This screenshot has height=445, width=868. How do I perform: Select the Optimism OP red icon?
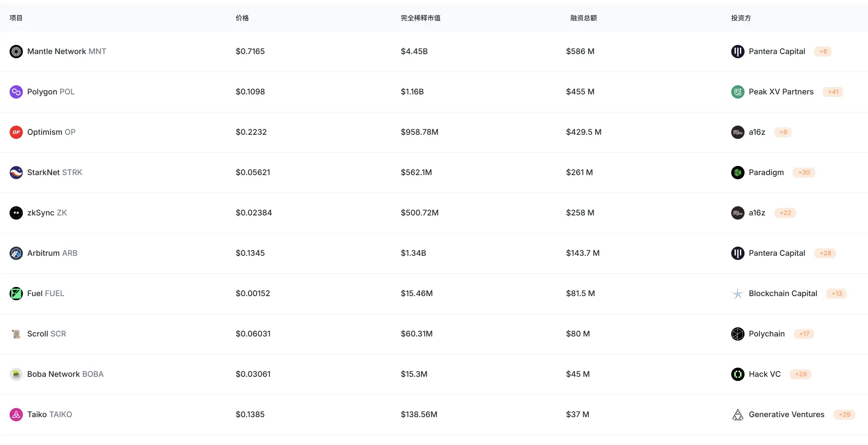click(16, 132)
